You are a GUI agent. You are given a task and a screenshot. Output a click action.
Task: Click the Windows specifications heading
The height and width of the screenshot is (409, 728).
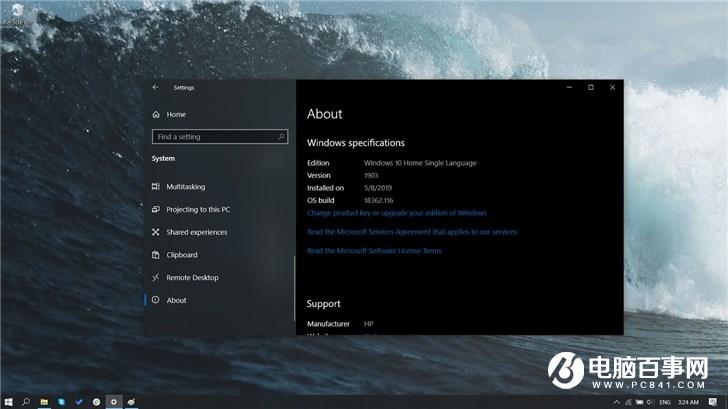pos(356,143)
